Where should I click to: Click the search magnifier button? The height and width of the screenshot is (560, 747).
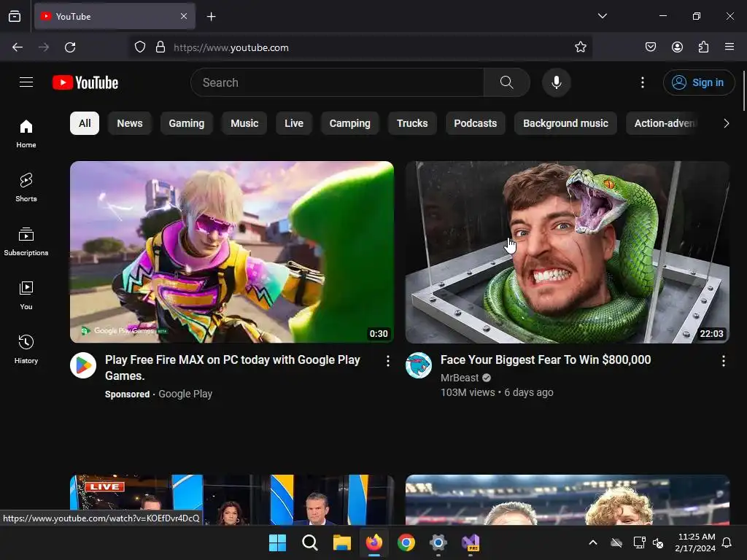click(x=507, y=82)
